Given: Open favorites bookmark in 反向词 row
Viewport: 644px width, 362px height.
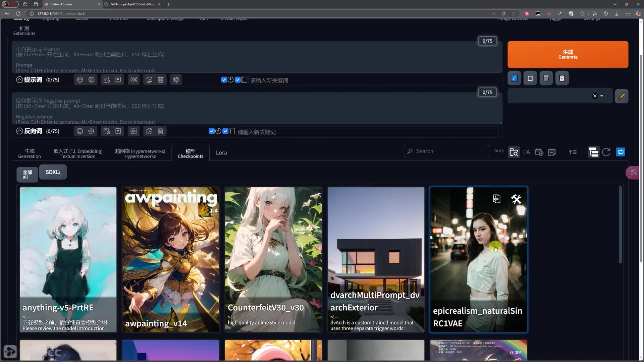Looking at the screenshot, I should coord(118,131).
